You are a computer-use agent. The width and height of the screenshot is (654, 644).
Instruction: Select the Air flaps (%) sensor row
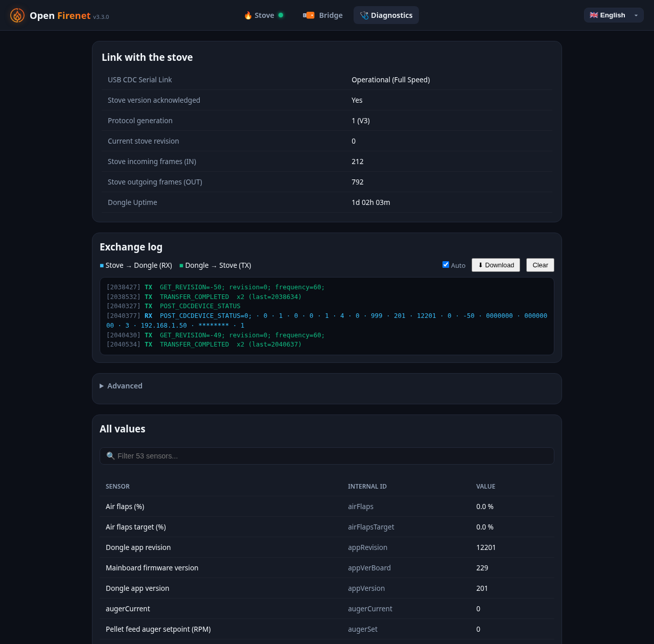point(327,507)
